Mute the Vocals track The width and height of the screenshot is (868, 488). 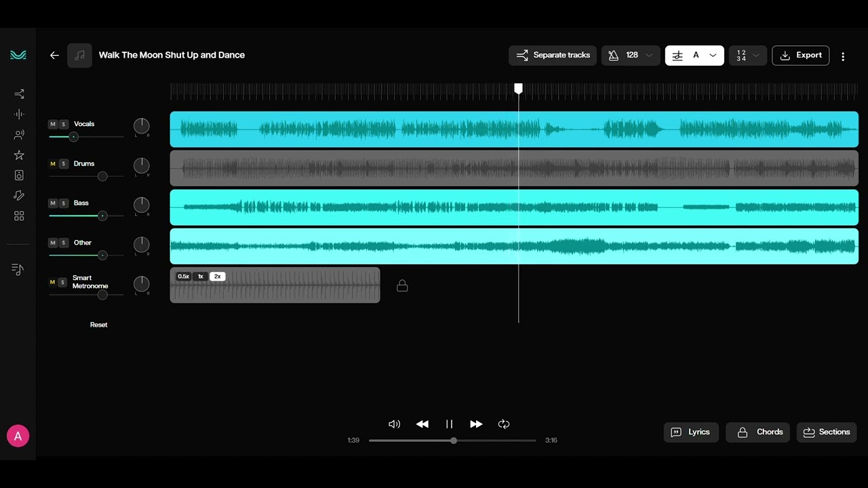pyautogui.click(x=53, y=124)
